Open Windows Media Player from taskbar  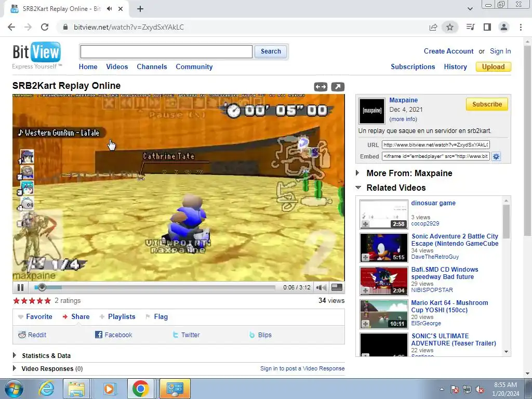pos(109,389)
